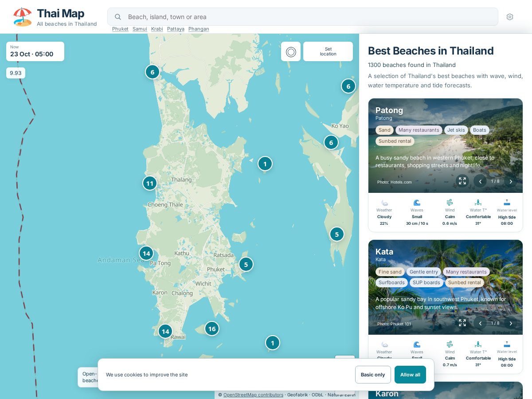This screenshot has width=532, height=399.
Task: Click Kata card water level icon
Action: pos(507,344)
